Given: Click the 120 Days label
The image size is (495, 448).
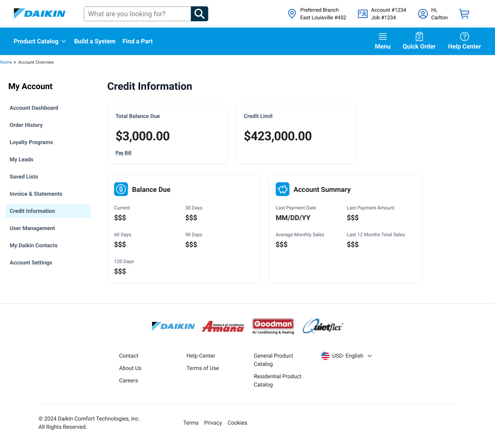Looking at the screenshot, I should (124, 262).
